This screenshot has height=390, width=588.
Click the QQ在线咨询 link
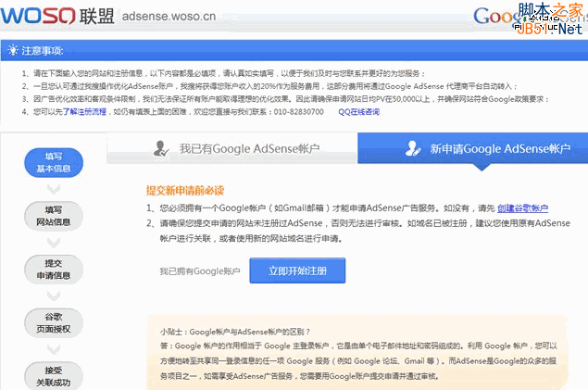pos(358,112)
